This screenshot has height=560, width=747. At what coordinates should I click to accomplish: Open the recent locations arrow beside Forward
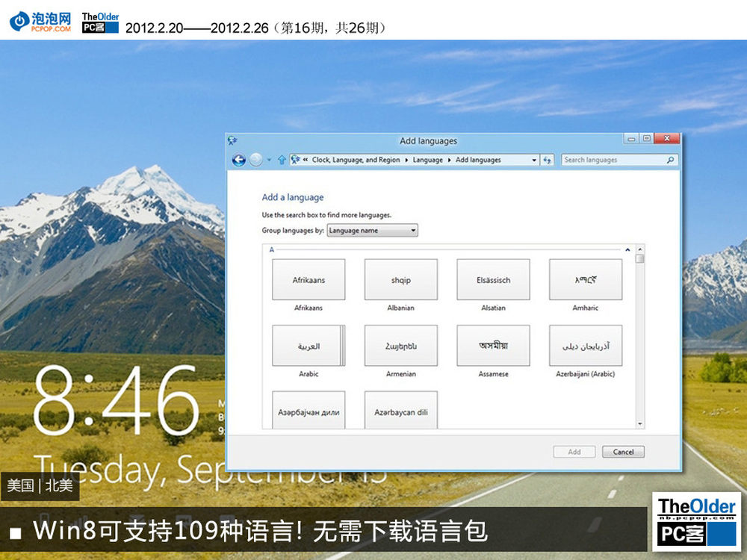tap(269, 160)
